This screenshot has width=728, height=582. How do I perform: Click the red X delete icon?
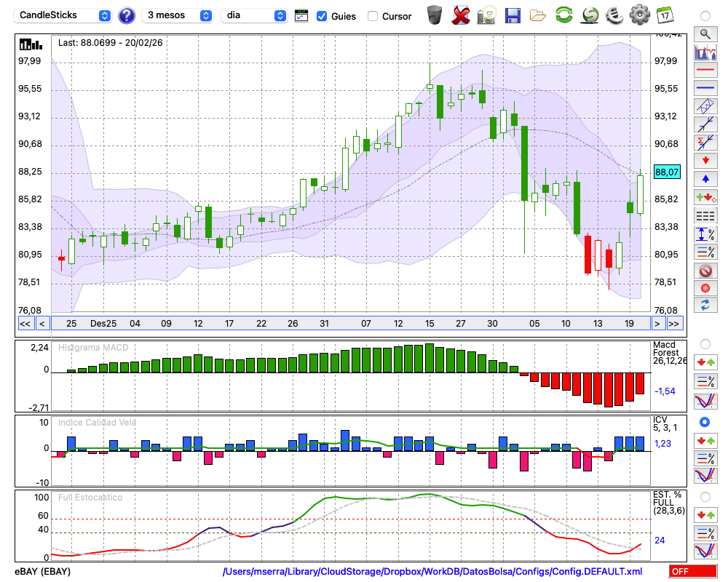point(461,15)
